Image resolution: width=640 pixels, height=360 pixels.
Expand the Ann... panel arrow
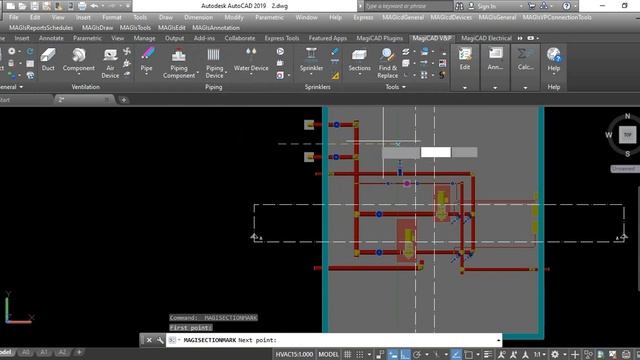[x=495, y=88]
